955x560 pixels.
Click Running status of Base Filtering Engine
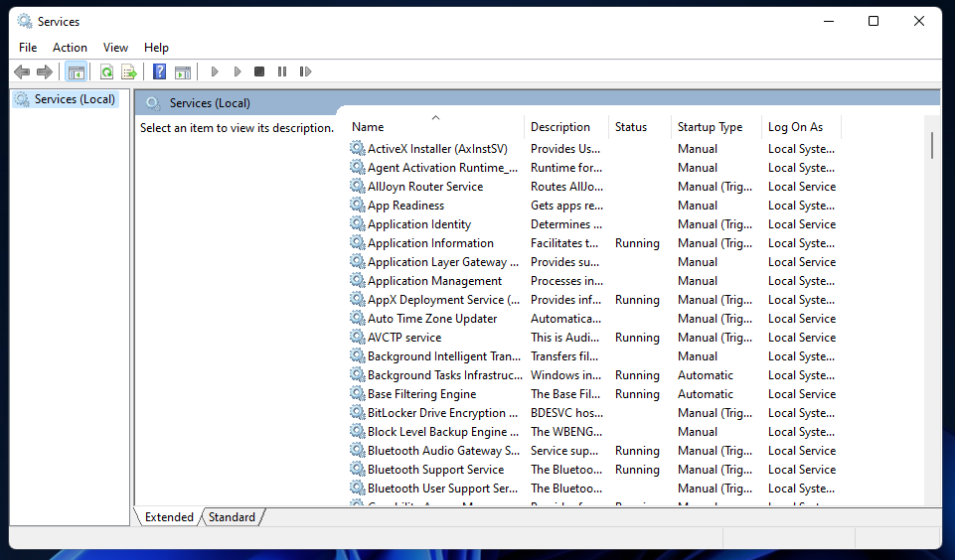tap(637, 394)
